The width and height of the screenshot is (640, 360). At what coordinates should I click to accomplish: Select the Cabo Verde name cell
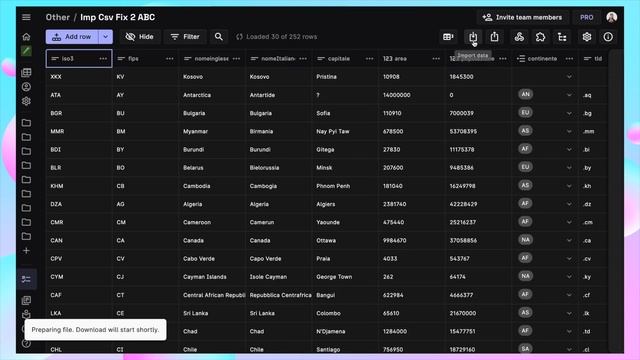(212, 259)
